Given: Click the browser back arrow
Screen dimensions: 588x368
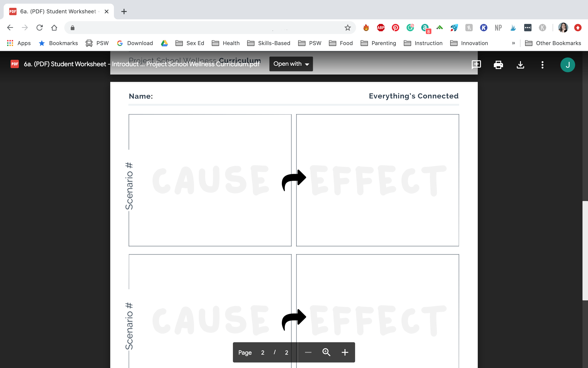Looking at the screenshot, I should 10,28.
